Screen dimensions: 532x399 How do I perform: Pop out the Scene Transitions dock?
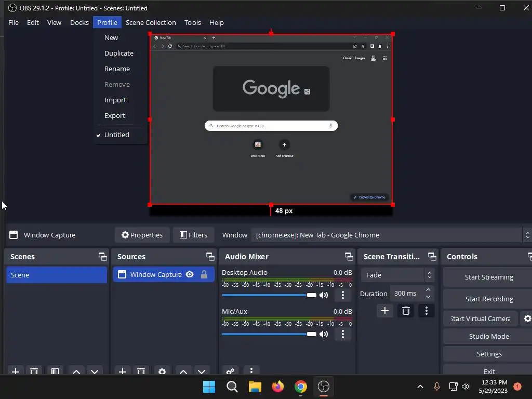pyautogui.click(x=432, y=257)
